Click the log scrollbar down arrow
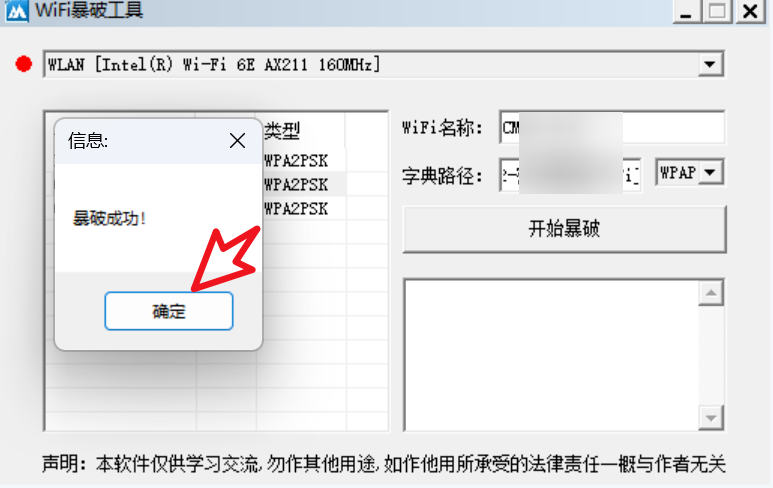The width and height of the screenshot is (773, 488). [711, 418]
